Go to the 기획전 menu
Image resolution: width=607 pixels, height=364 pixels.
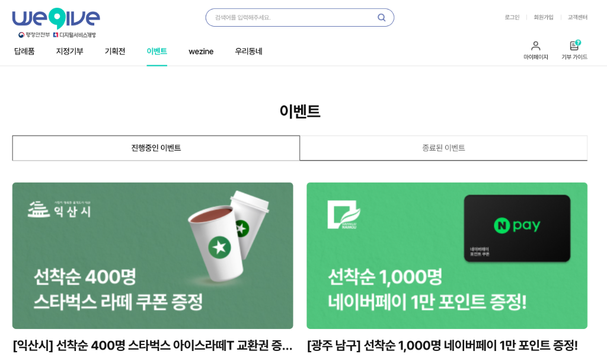(115, 51)
